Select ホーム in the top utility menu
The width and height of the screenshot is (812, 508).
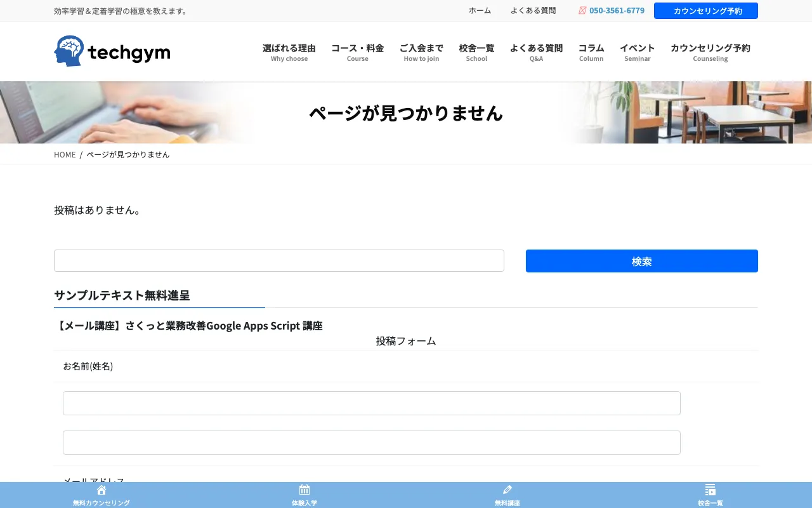coord(480,10)
